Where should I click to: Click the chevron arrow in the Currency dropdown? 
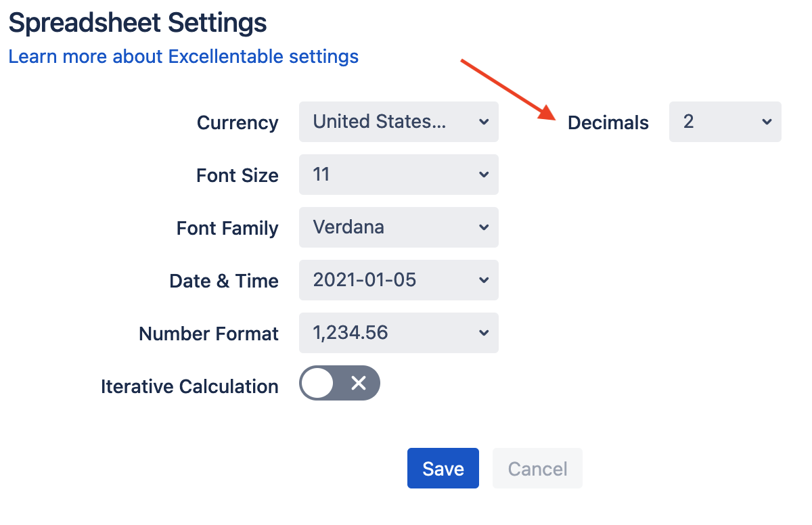coord(483,122)
